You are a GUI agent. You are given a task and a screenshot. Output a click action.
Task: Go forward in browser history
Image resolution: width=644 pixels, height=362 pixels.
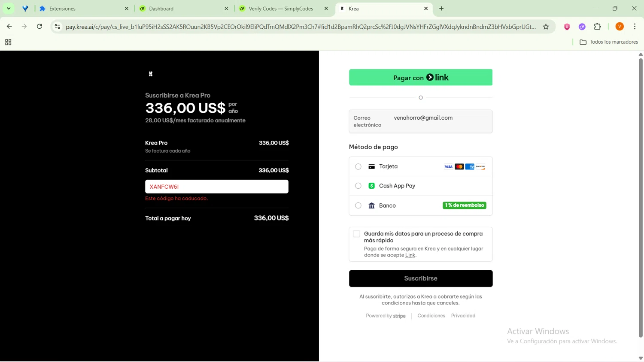(24, 27)
